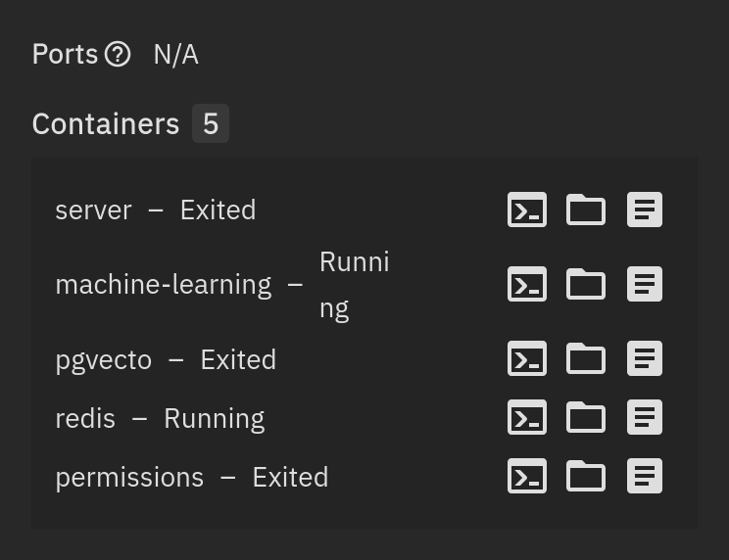
Task: Click the Containers count badge
Action: 211,124
